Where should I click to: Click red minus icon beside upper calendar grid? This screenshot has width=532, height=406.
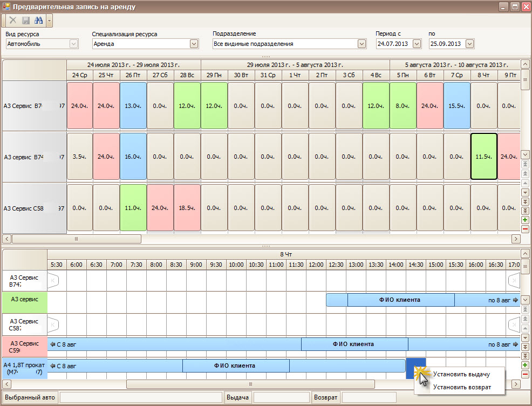tap(526, 229)
